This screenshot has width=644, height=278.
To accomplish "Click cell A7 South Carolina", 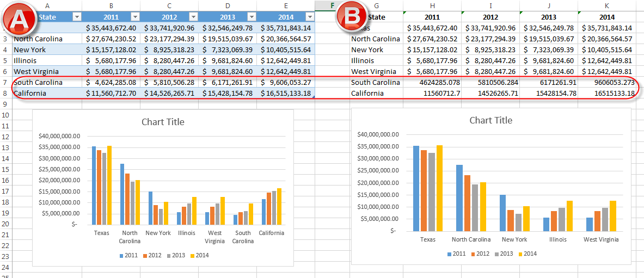I will coord(47,83).
